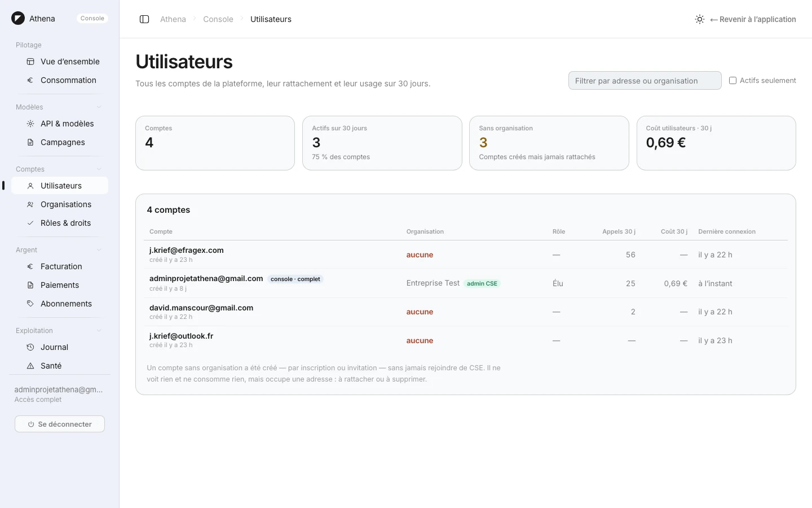Click the Rôle column header
The height and width of the screenshot is (508, 812).
click(x=559, y=231)
